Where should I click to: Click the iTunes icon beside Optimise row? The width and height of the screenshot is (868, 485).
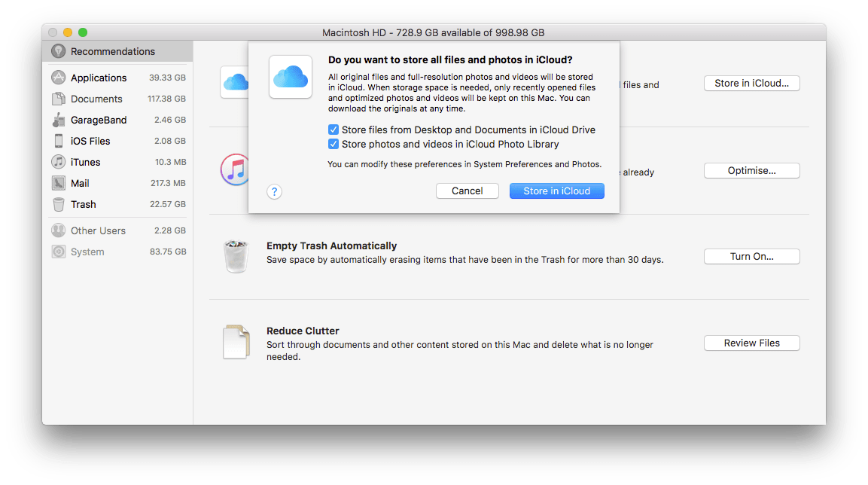coord(234,169)
